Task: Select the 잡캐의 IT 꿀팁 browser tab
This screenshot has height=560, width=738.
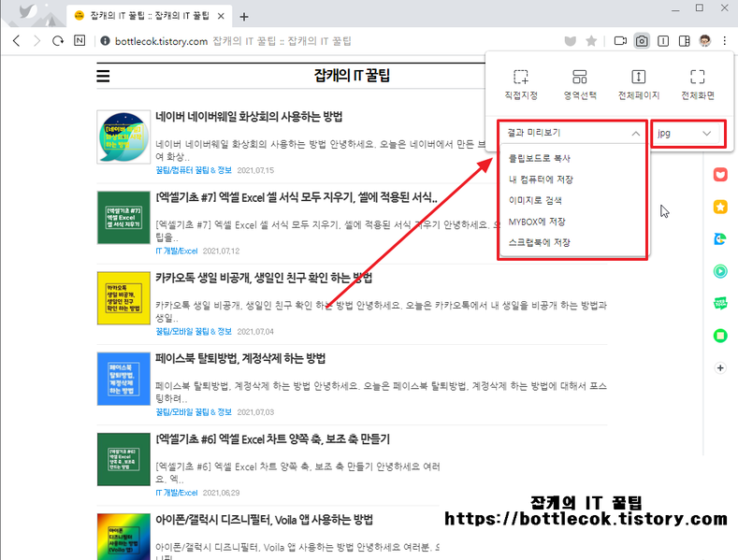Action: pos(150,16)
